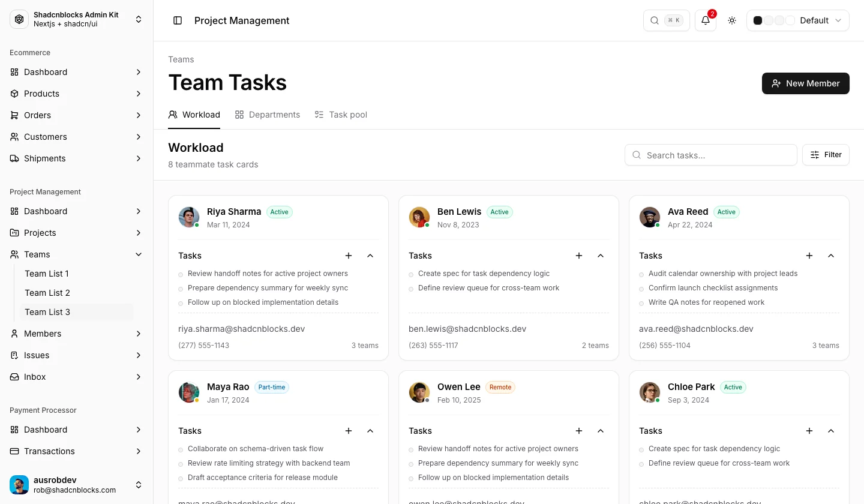
Task: Expand Transactions in sidebar
Action: coord(77,451)
